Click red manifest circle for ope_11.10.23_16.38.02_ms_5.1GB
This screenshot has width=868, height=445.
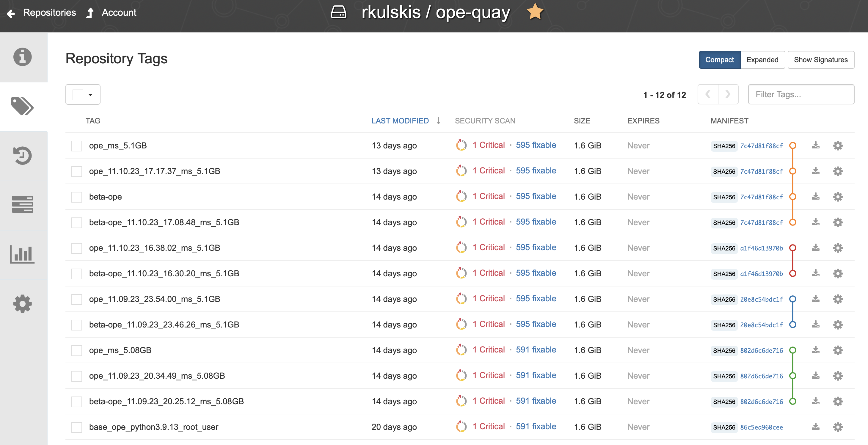(x=792, y=248)
